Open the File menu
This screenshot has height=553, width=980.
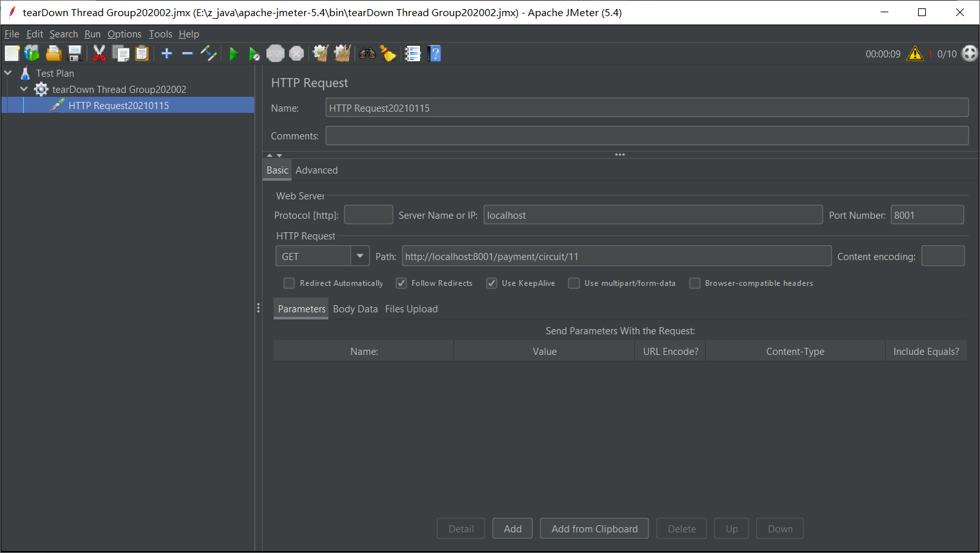pos(12,34)
